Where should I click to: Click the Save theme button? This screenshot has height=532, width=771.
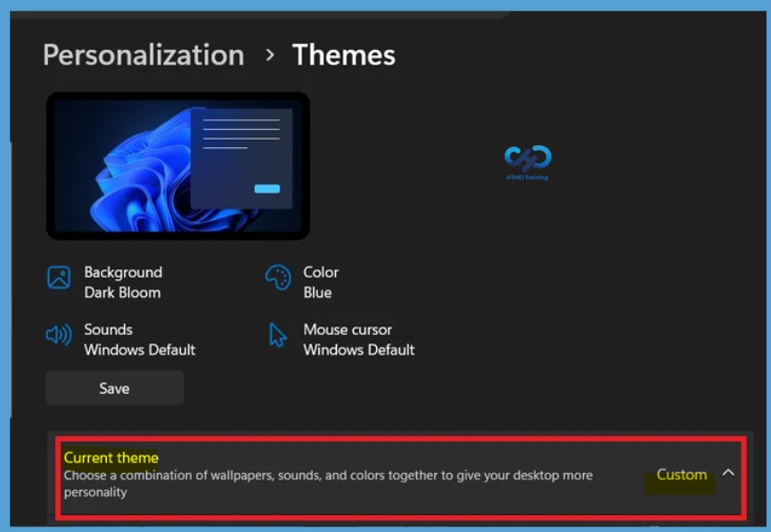tap(115, 388)
